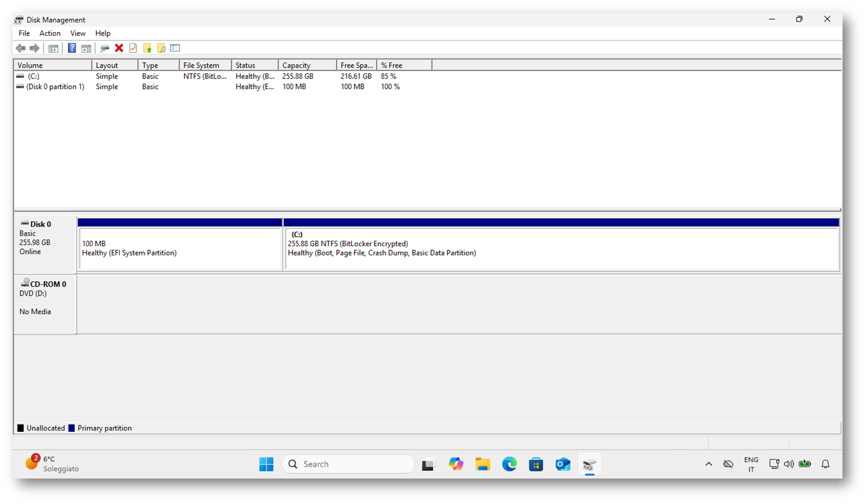Open the View menu
The width and height of the screenshot is (868, 504).
(78, 33)
